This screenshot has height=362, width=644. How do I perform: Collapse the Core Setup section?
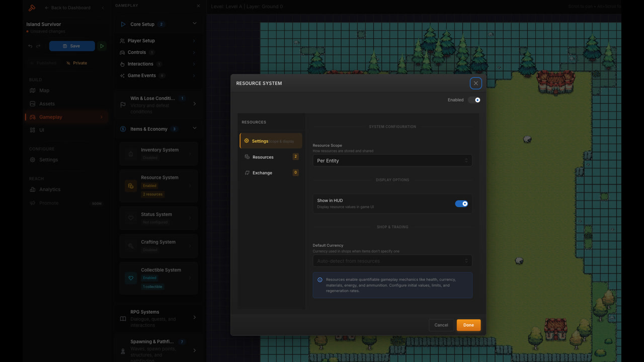(195, 24)
